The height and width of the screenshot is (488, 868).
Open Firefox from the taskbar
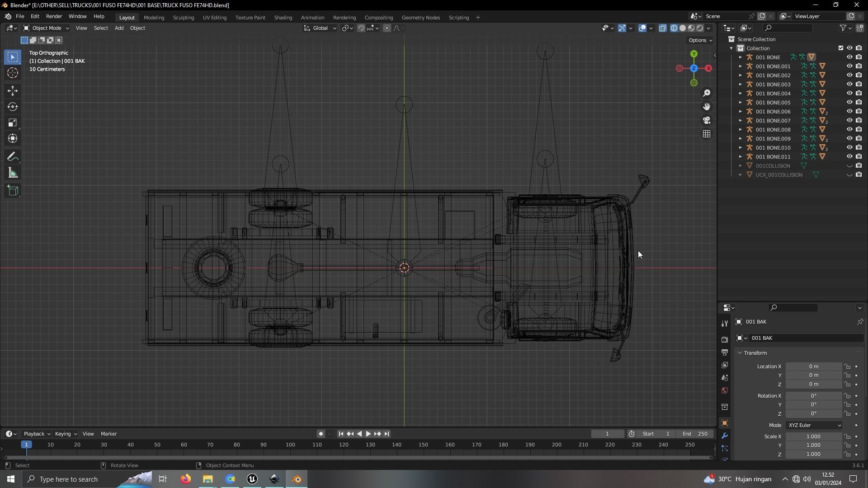[186, 479]
